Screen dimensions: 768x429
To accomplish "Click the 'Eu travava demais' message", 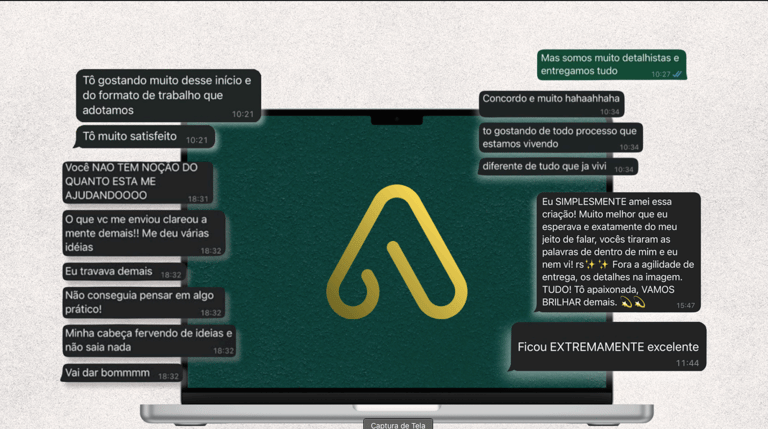I will (x=124, y=272).
